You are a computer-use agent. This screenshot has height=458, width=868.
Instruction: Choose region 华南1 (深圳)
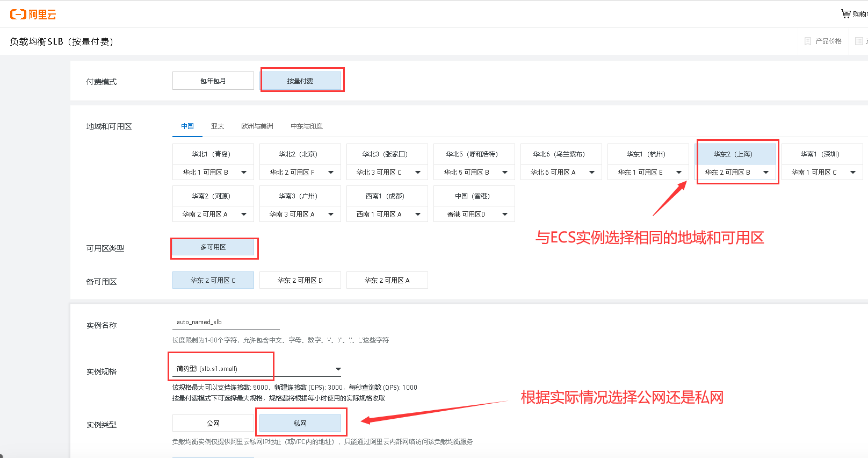pos(822,154)
